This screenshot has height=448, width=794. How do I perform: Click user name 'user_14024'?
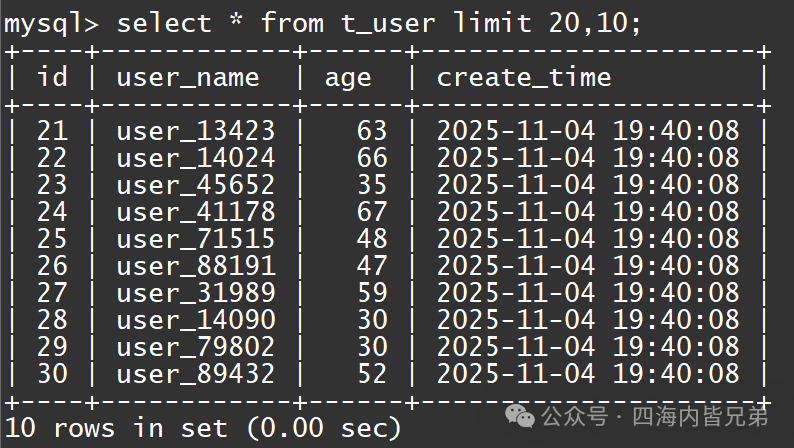(x=196, y=158)
